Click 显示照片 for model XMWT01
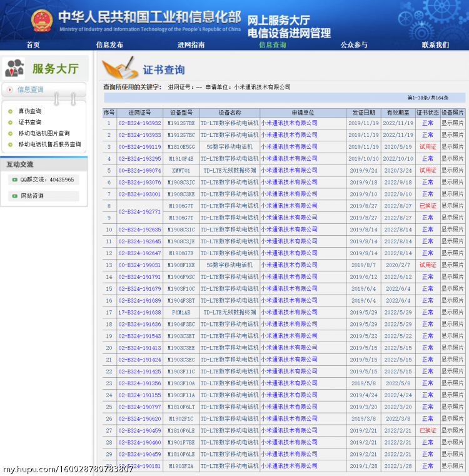The height and width of the screenshot is (476, 469). click(x=453, y=171)
